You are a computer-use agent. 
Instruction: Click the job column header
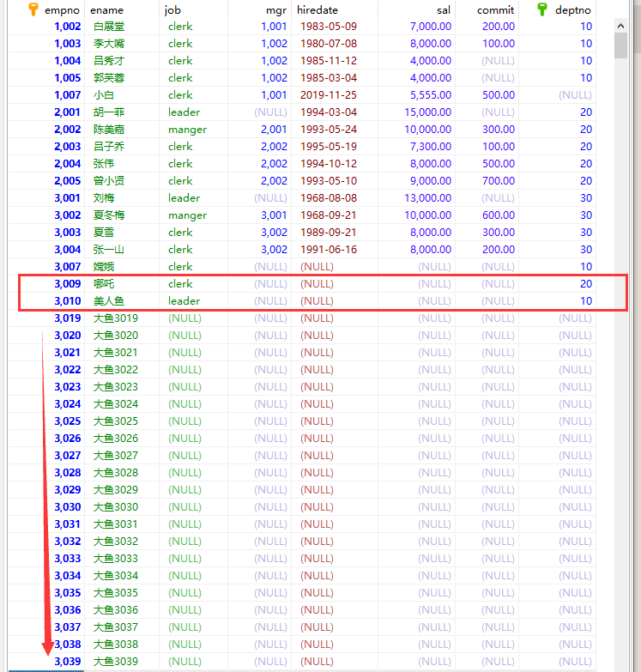tap(193, 9)
